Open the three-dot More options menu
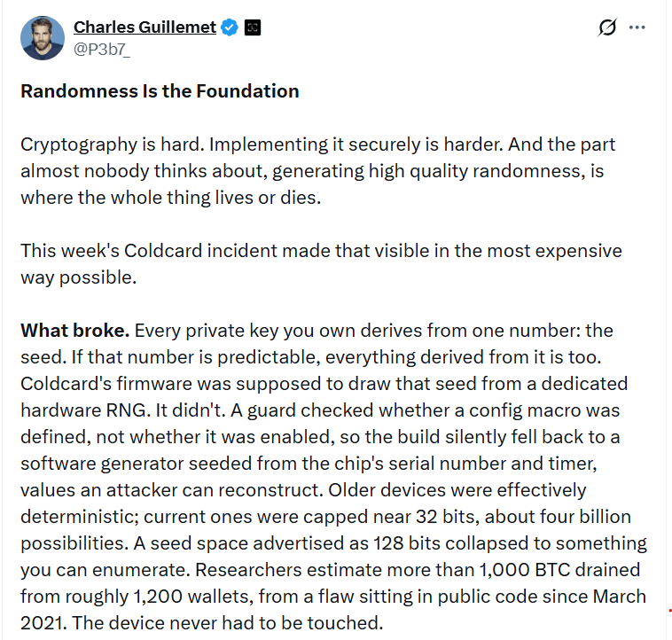Viewport: 672px width, 640px height. click(637, 27)
